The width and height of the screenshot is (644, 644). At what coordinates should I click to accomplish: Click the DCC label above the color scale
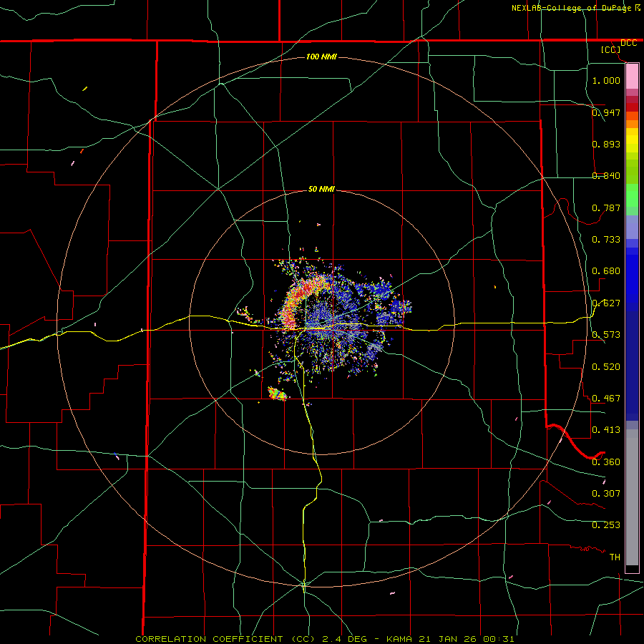628,43
